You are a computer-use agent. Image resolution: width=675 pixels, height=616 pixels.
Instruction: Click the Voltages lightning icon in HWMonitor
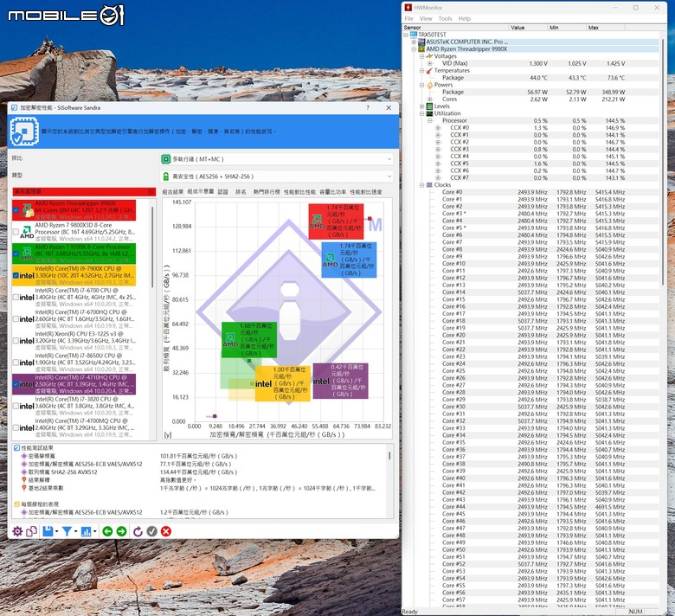tap(429, 56)
